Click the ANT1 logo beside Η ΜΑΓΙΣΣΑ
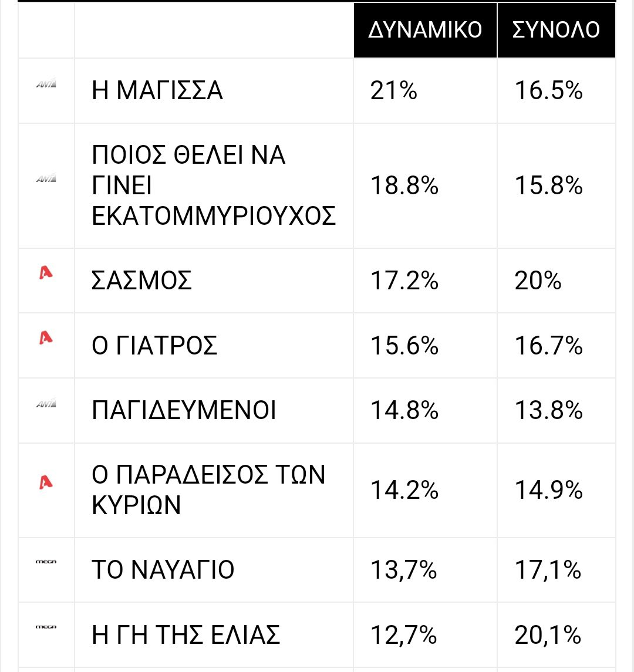The height and width of the screenshot is (672, 634). [x=46, y=84]
